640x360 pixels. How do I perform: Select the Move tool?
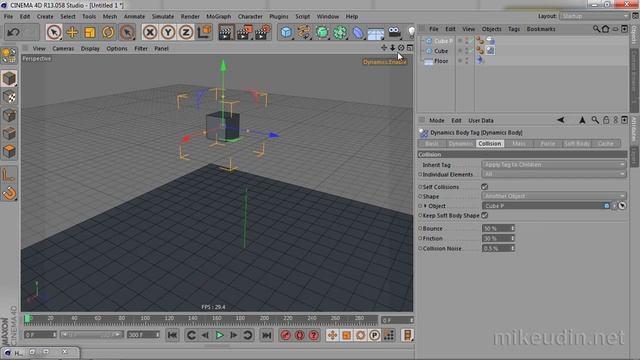pos(72,32)
